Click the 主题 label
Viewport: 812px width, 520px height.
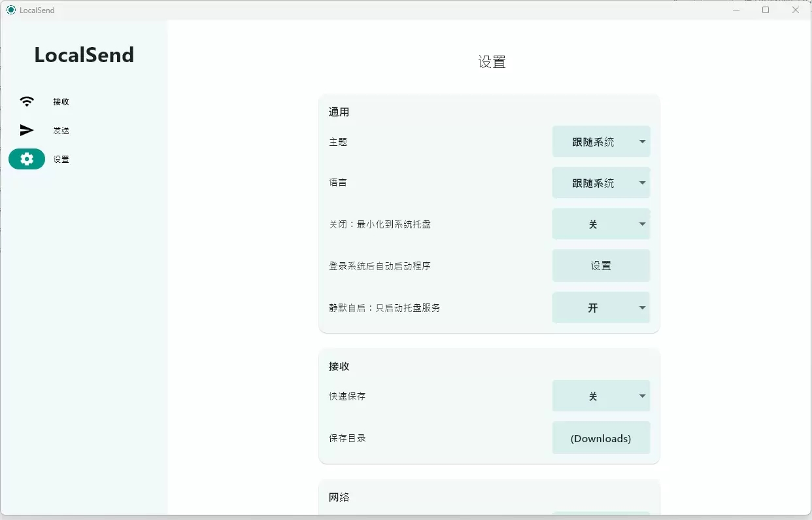point(338,141)
